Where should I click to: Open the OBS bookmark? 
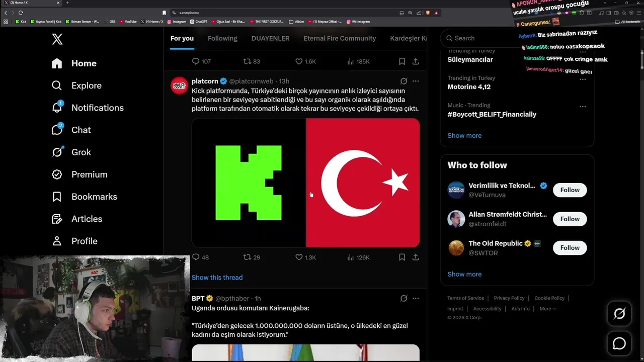click(x=110, y=22)
